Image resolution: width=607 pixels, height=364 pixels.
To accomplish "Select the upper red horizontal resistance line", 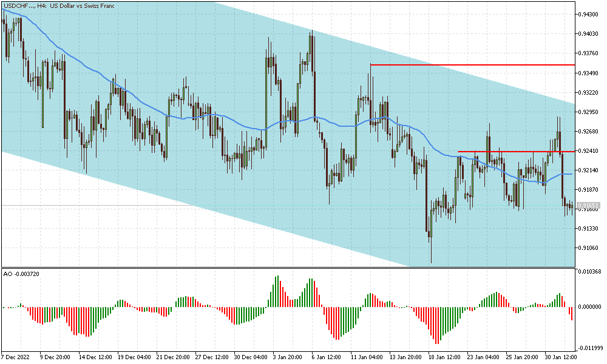I will point(472,64).
